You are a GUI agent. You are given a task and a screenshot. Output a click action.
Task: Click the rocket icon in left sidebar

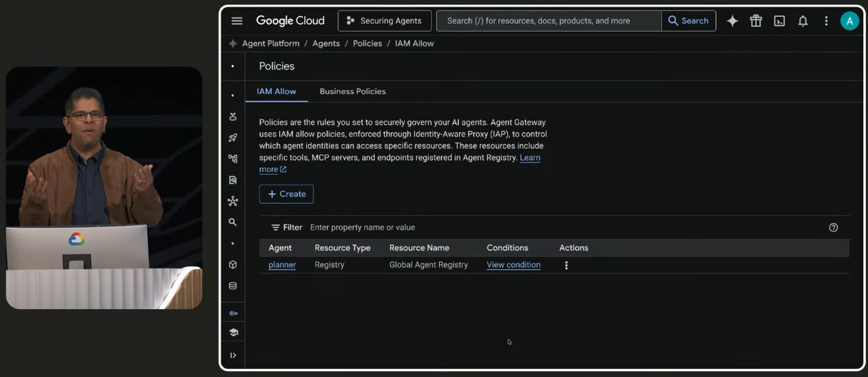[233, 137]
